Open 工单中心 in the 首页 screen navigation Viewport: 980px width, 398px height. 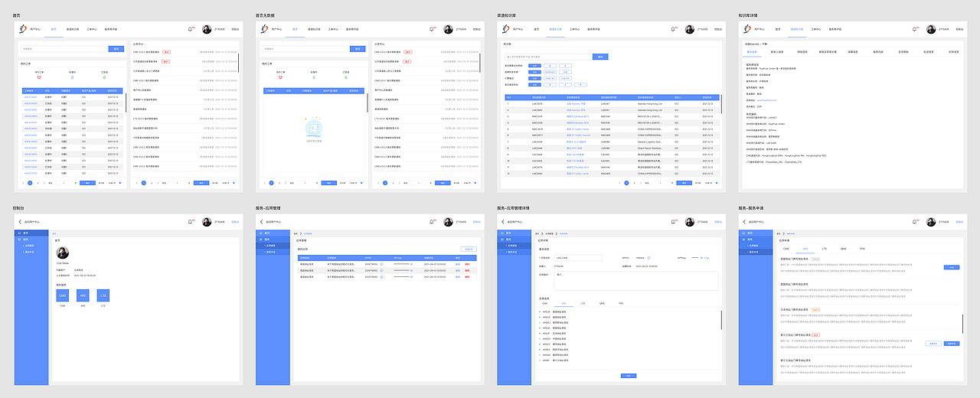93,29
